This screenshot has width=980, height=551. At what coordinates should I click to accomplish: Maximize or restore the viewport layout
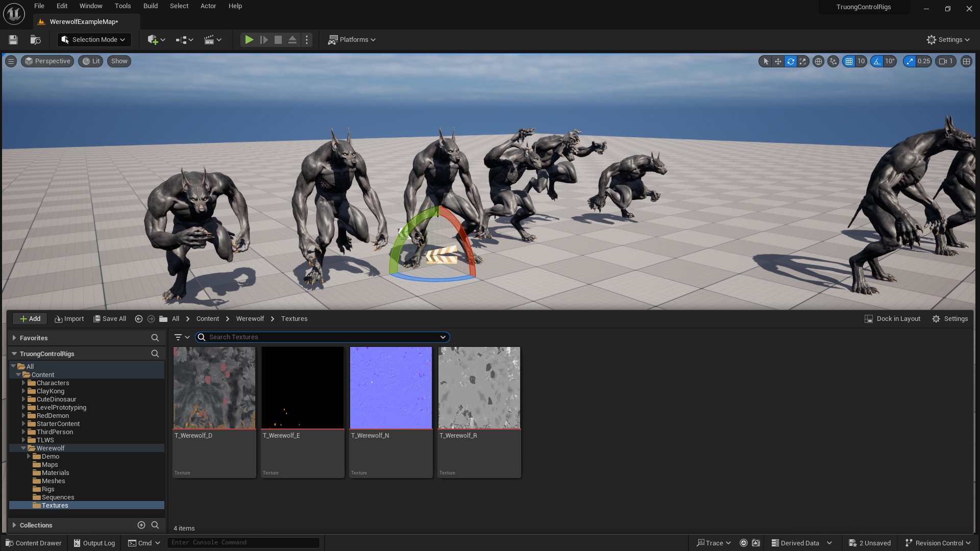(x=966, y=61)
